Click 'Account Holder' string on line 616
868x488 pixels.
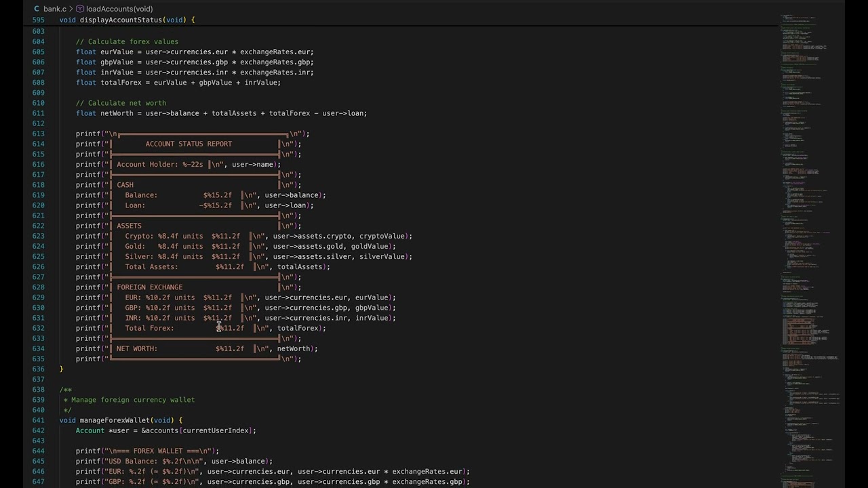coord(147,164)
